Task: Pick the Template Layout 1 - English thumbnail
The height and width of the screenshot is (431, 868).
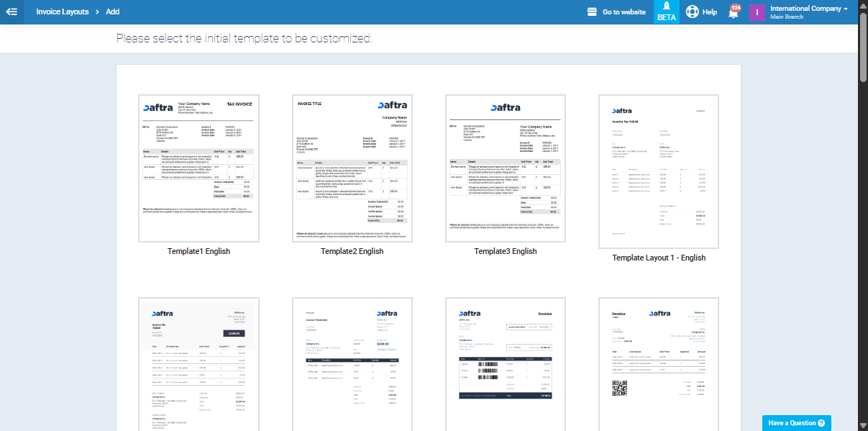Action: (658, 171)
